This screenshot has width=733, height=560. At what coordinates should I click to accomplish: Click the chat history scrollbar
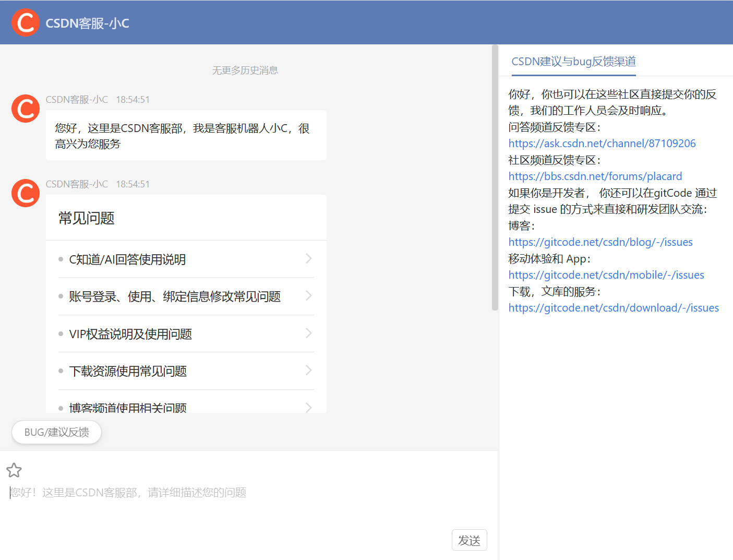click(x=495, y=177)
